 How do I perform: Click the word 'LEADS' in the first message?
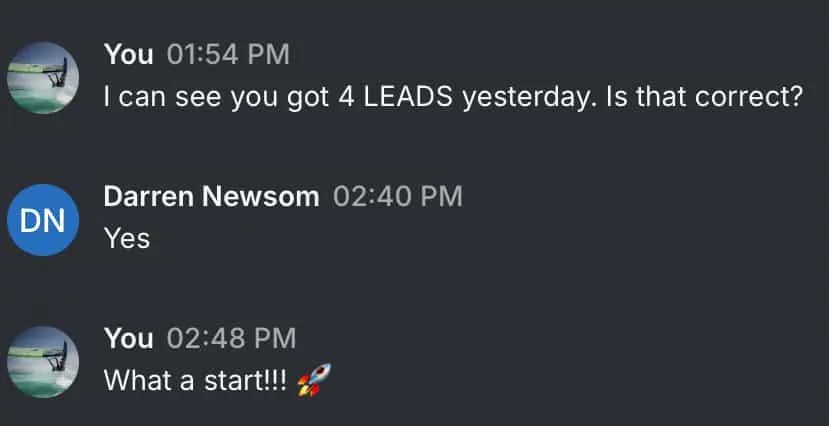(x=408, y=97)
